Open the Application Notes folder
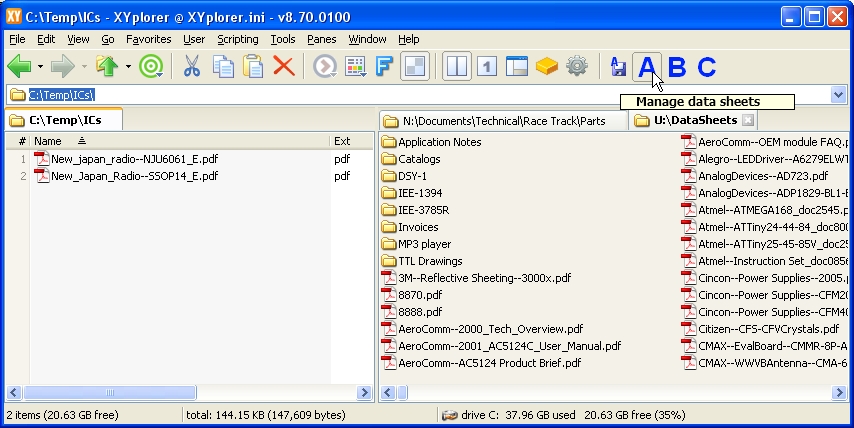 [439, 142]
